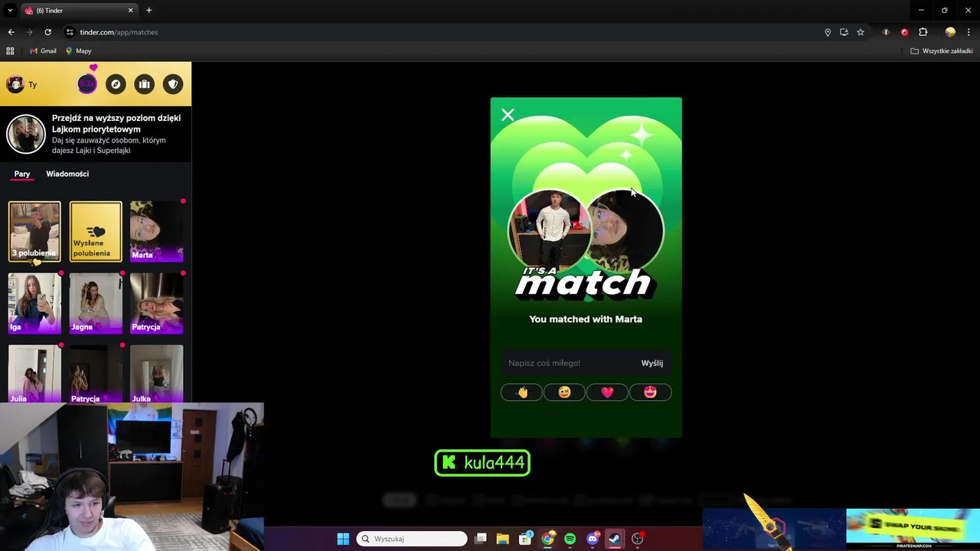Open the Windows Start menu
The width and height of the screenshot is (980, 551).
click(343, 539)
